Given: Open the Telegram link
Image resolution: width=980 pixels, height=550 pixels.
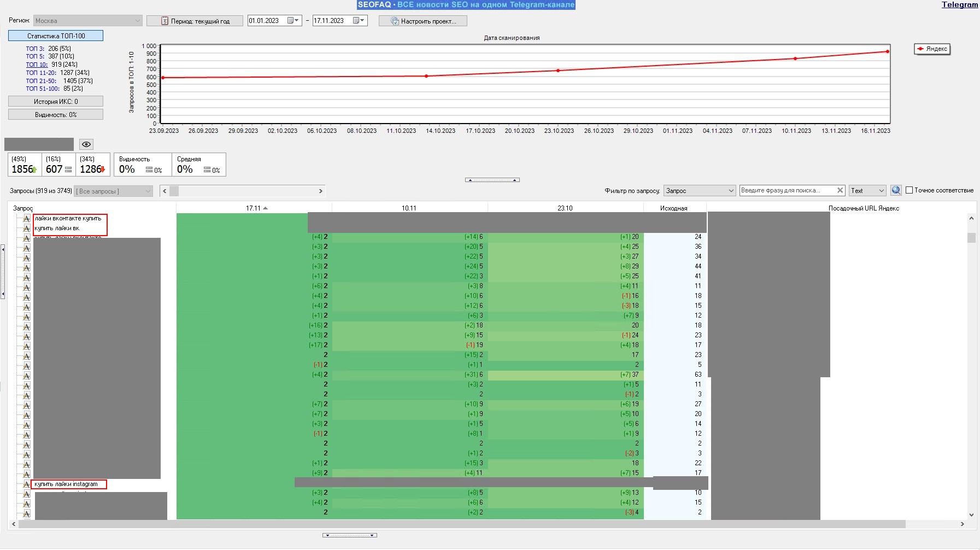Looking at the screenshot, I should [x=959, y=5].
